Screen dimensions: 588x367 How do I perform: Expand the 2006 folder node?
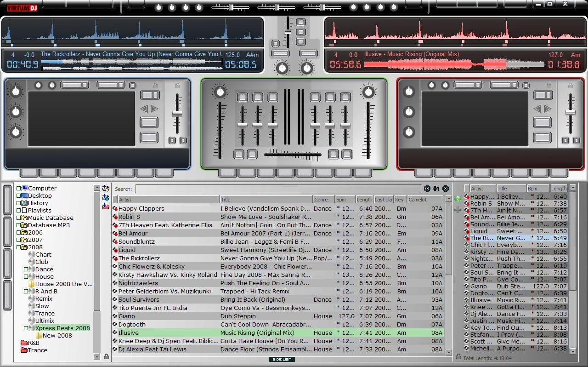click(x=19, y=232)
